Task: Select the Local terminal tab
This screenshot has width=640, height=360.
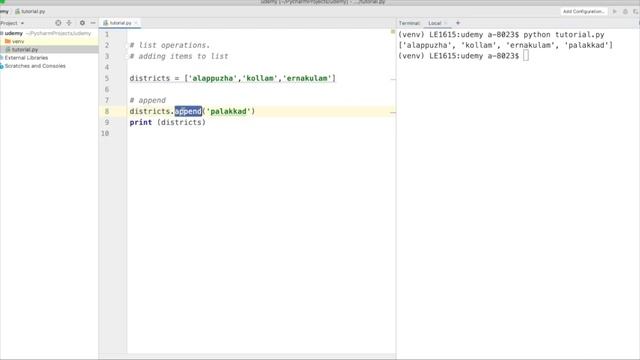Action: click(x=435, y=23)
